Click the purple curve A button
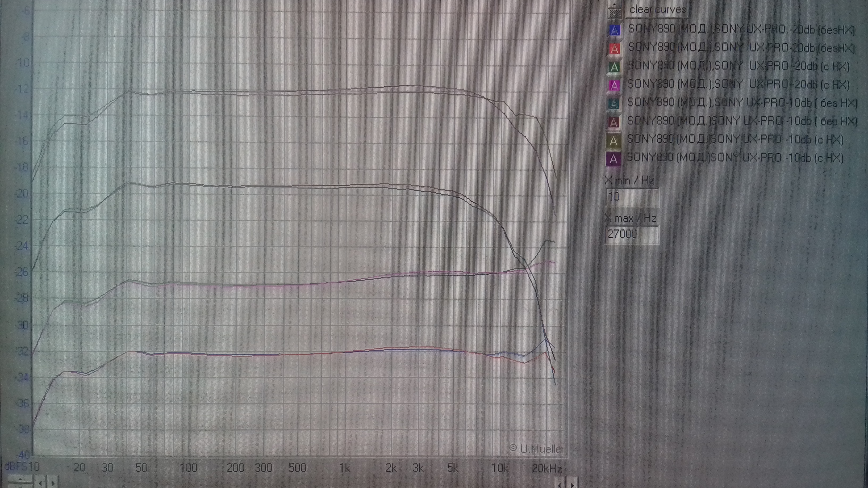 (x=613, y=159)
